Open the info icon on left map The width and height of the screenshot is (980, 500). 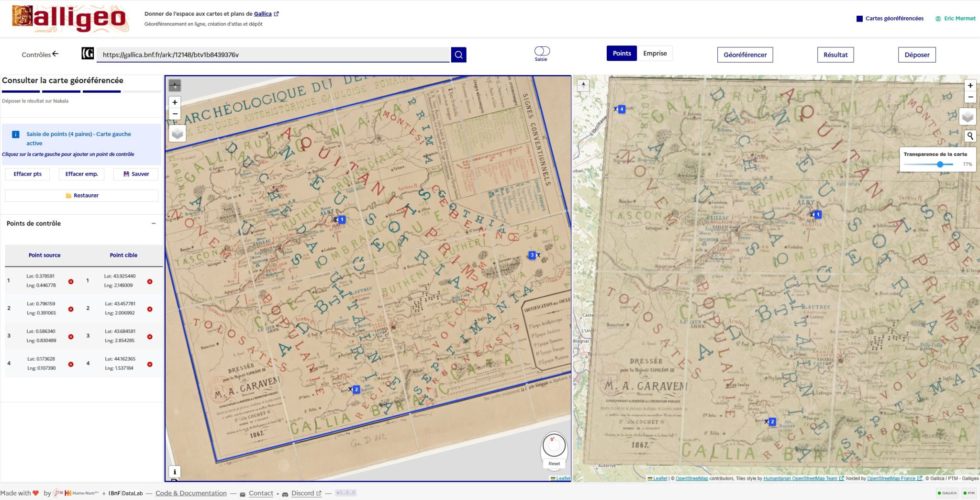click(x=175, y=472)
